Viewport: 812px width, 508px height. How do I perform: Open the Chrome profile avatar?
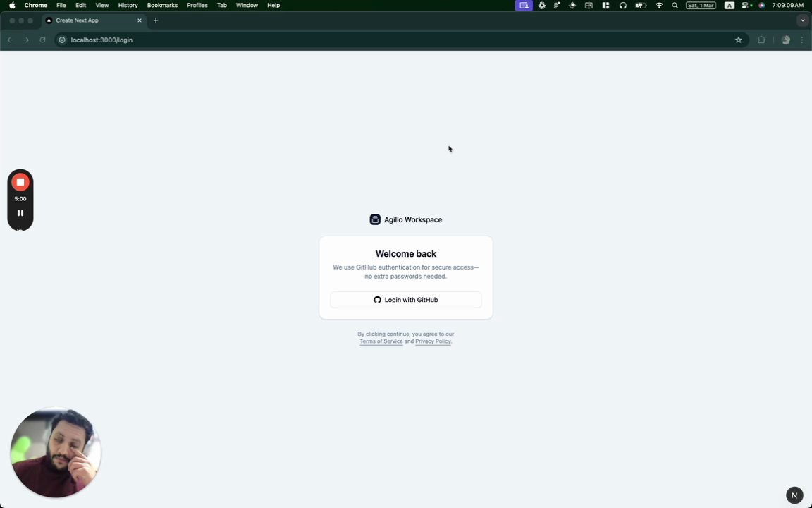pyautogui.click(x=786, y=40)
